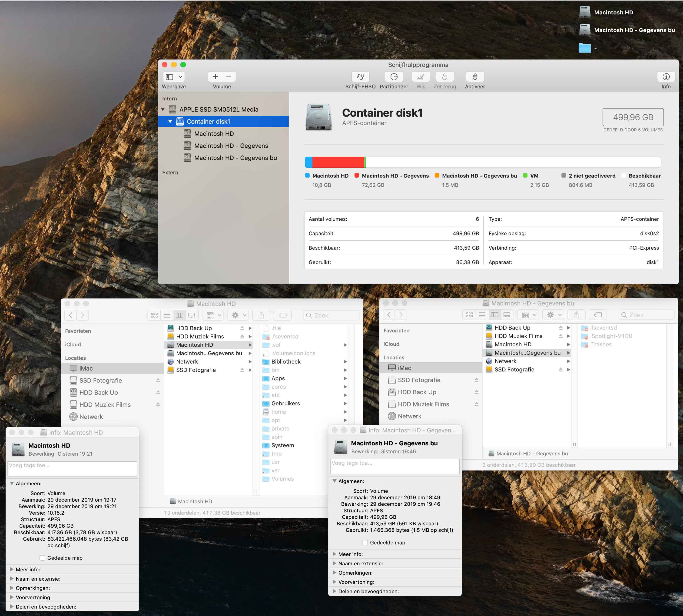Go back in Gegevens bu Finder window
Image resolution: width=683 pixels, height=616 pixels.
coord(389,315)
